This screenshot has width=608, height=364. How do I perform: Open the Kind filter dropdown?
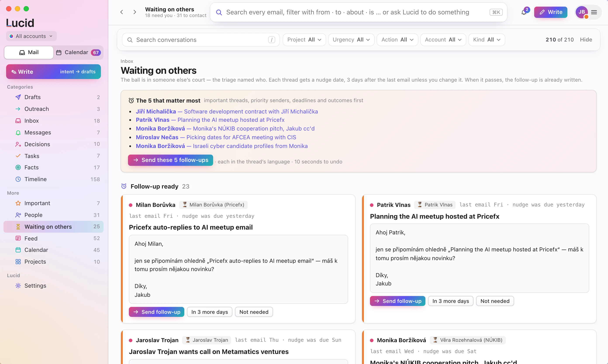(487, 39)
